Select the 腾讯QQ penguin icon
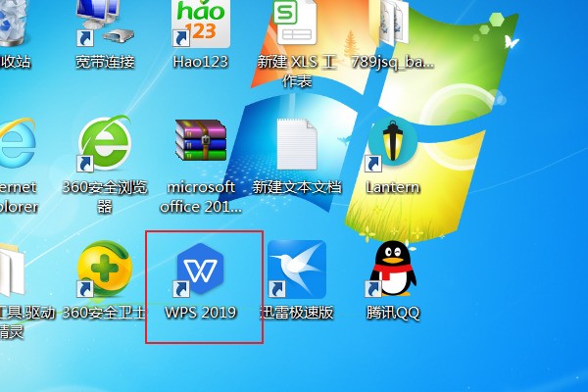The height and width of the screenshot is (392, 588). coord(393,269)
